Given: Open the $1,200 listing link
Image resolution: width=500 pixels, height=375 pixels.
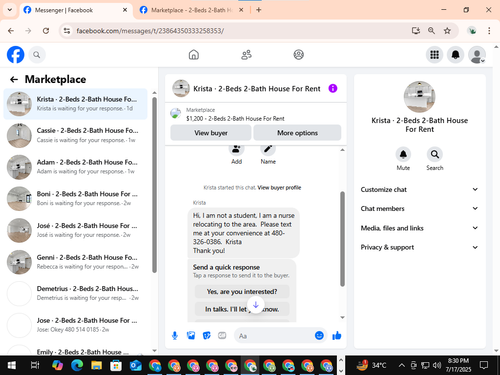Looking at the screenshot, I should pos(235,118).
